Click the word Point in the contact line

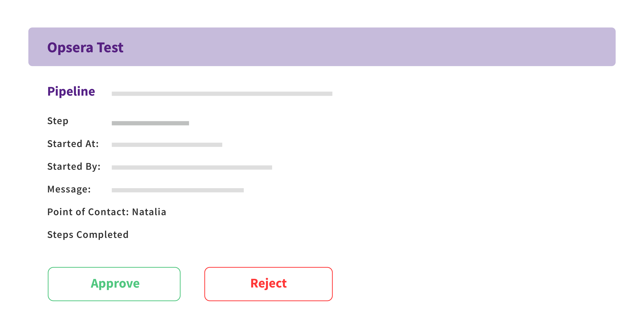click(x=60, y=212)
